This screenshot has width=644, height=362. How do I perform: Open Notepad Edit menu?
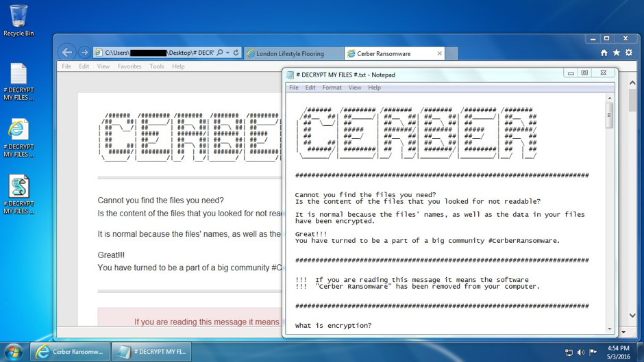310,88
